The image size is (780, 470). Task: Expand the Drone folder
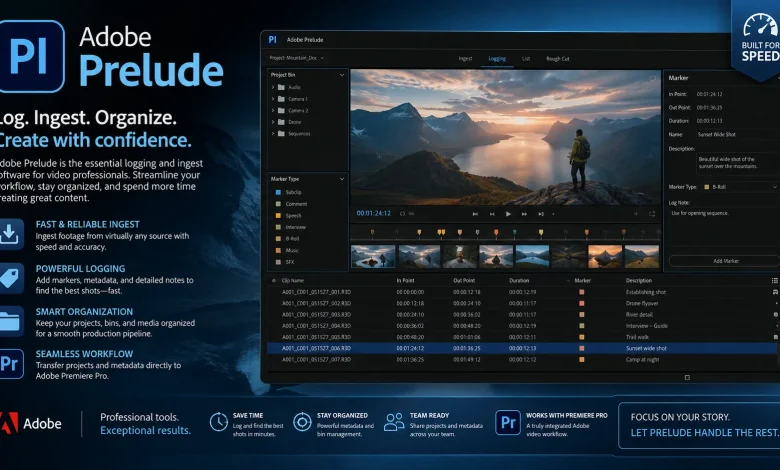tap(273, 122)
